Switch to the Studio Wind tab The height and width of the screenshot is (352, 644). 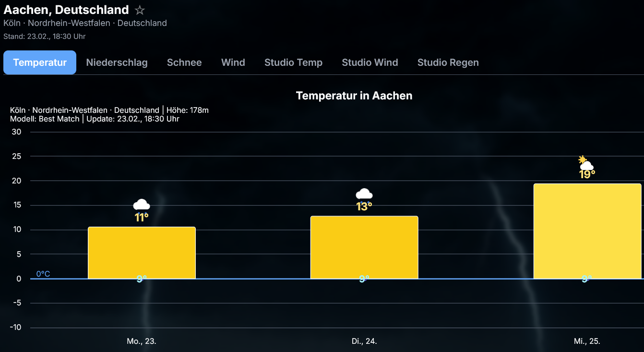(370, 62)
